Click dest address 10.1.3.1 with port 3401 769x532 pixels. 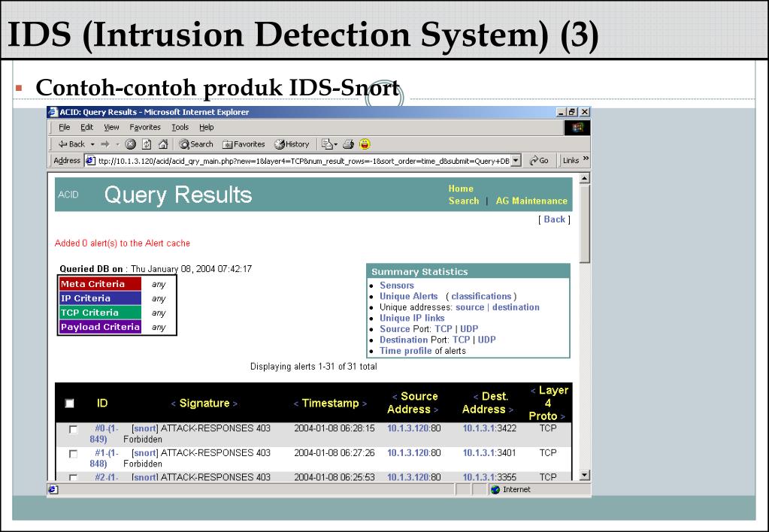(478, 452)
